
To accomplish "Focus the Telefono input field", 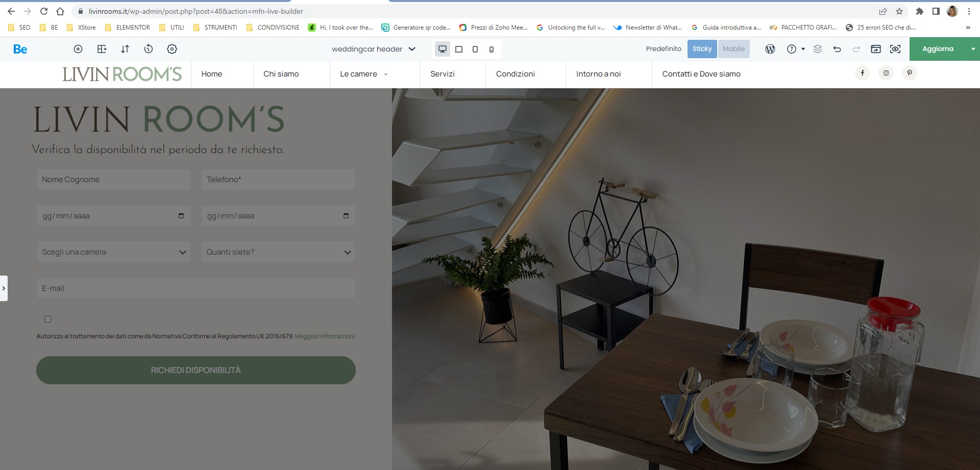I will (278, 180).
